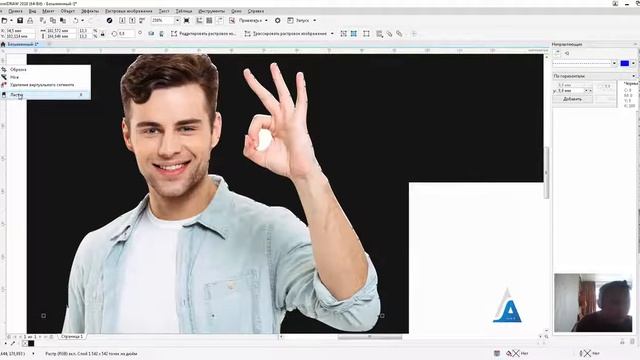The width and height of the screenshot is (640, 360).
Task: Click the New document icon
Action: click(4, 20)
